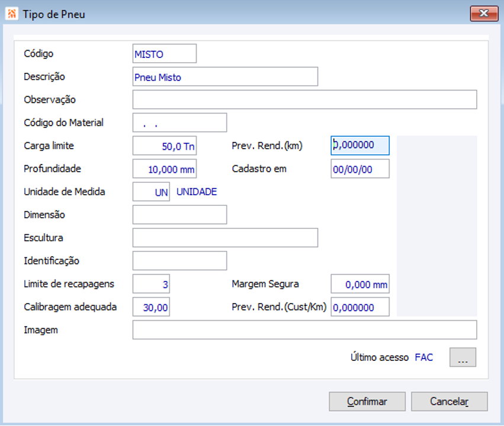Image resolution: width=504 pixels, height=426 pixels.
Task: Click the Identificação input field
Action: (x=179, y=261)
